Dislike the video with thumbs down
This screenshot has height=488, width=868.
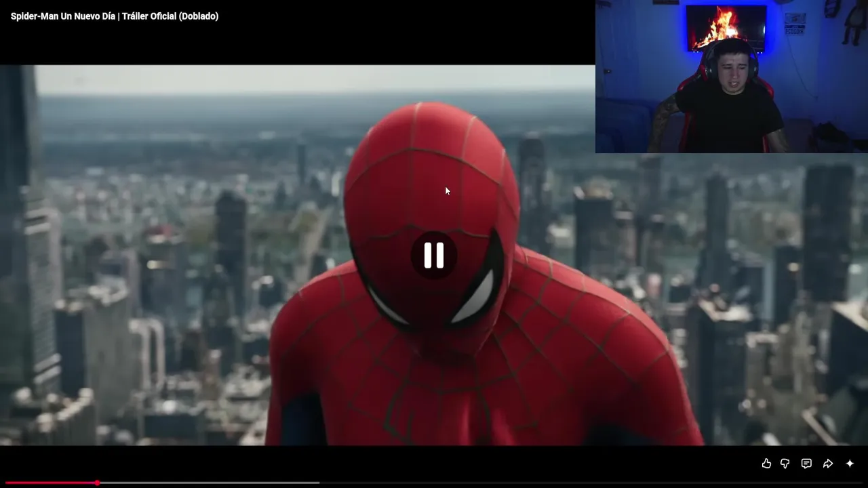[x=785, y=464]
